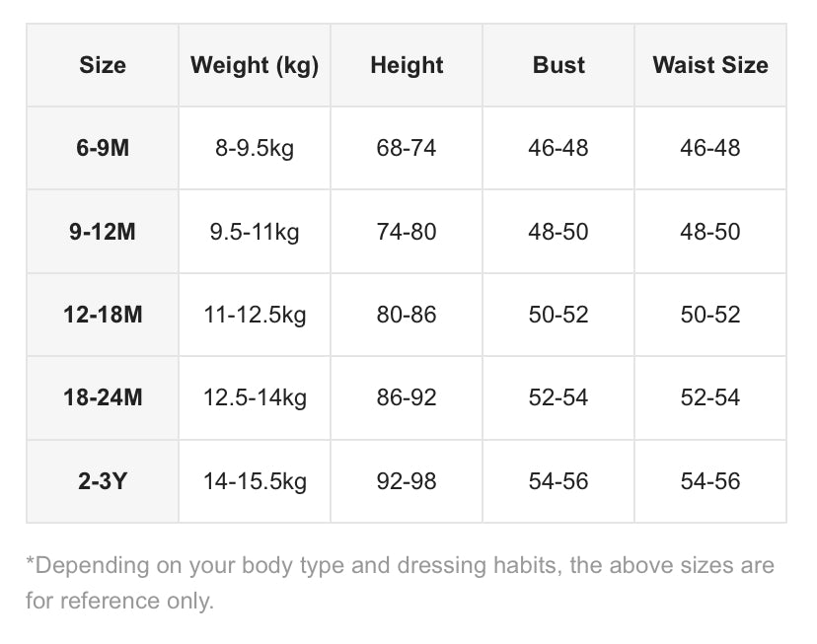Screen dimensions: 817x644
Task: Select the 6-9M size row label
Action: click(x=103, y=148)
